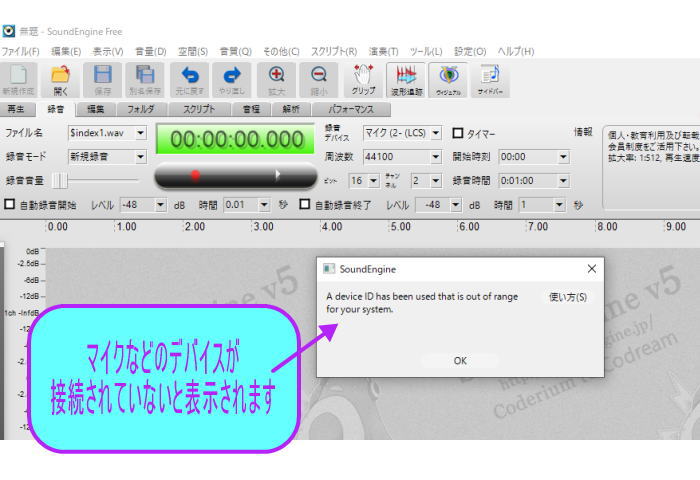Open the 編集(E) menu
The width and height of the screenshot is (700, 480).
[66, 51]
